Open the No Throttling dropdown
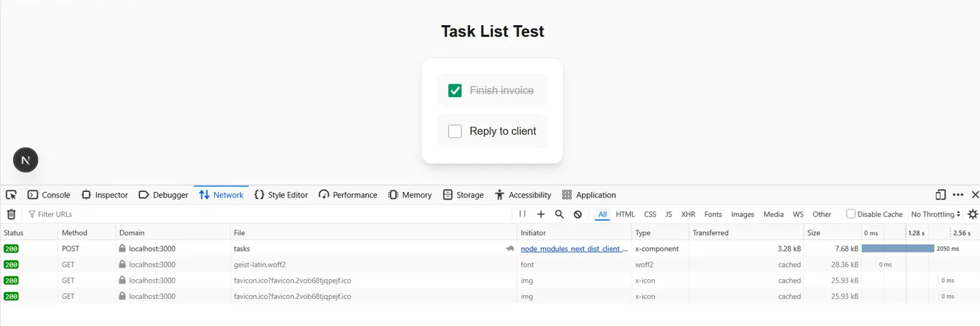The image size is (980, 326). [936, 214]
